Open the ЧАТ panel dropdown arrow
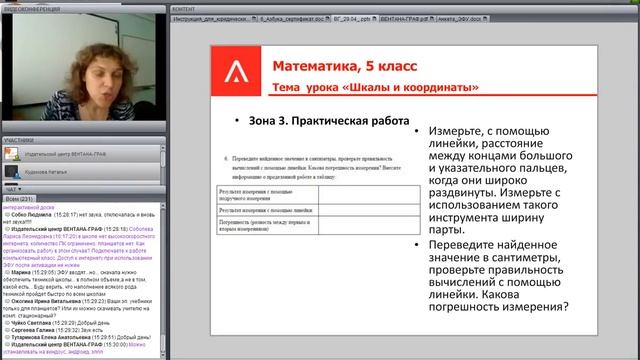640x360 pixels. (x=19, y=189)
